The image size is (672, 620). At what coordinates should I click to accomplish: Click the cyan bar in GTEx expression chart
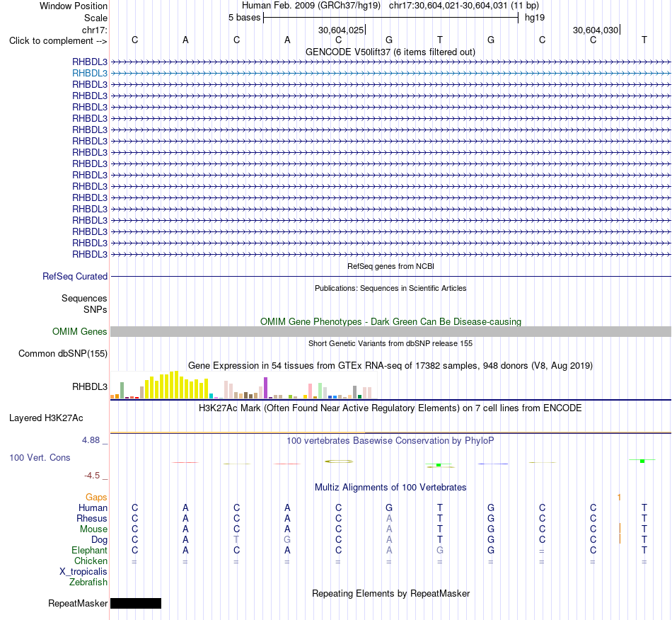coord(211,396)
